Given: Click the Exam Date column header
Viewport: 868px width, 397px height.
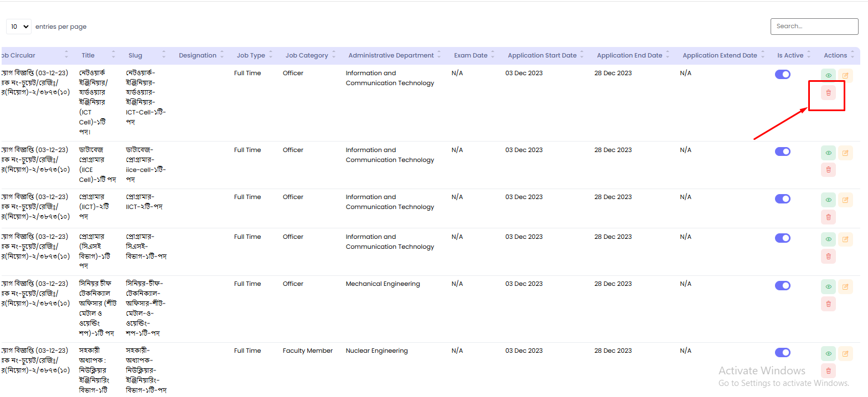Looking at the screenshot, I should [x=471, y=55].
